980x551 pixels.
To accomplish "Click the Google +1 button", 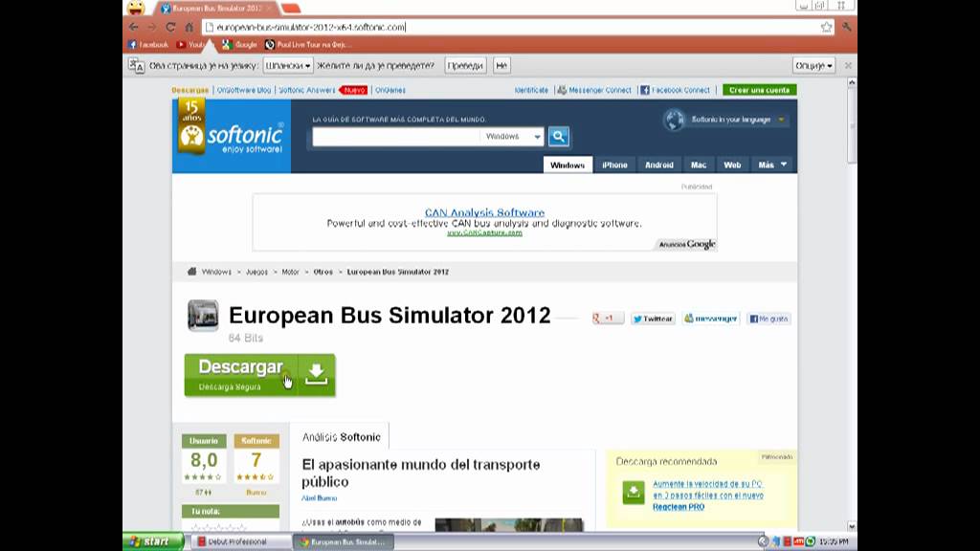I will point(608,319).
